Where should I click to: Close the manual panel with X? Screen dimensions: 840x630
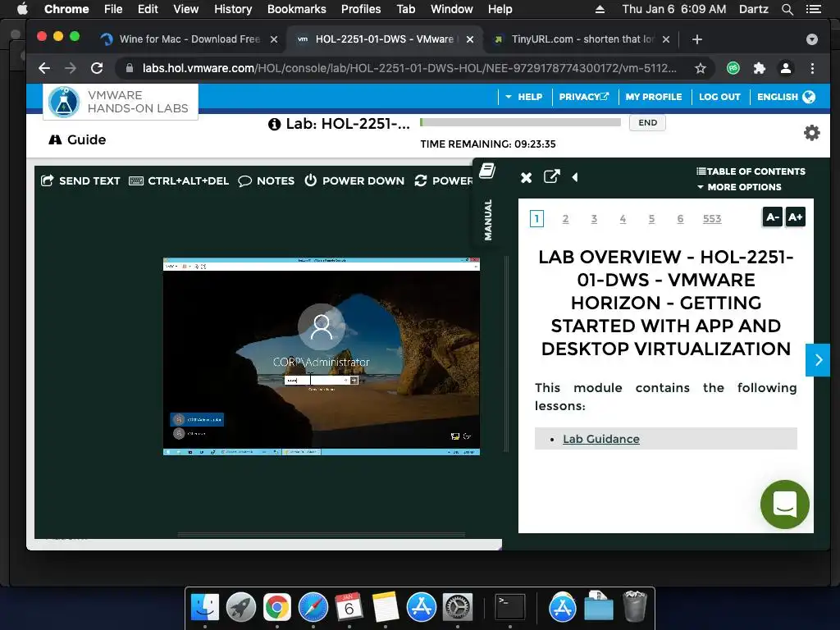pos(526,177)
